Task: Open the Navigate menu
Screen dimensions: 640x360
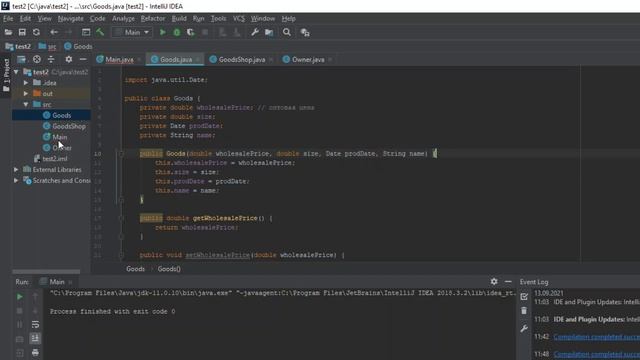Action: point(71,19)
